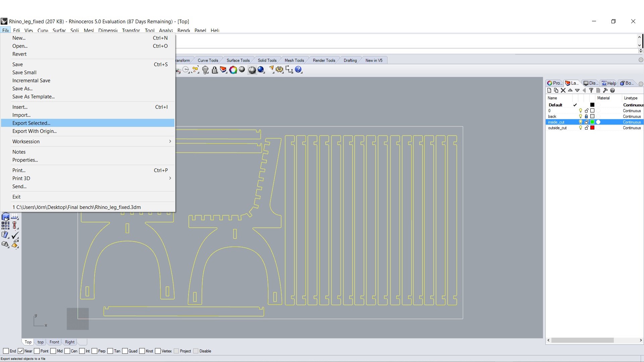Image resolution: width=644 pixels, height=362 pixels.
Task: Open Layers via the toolbar layer icon
Action: coord(223,70)
